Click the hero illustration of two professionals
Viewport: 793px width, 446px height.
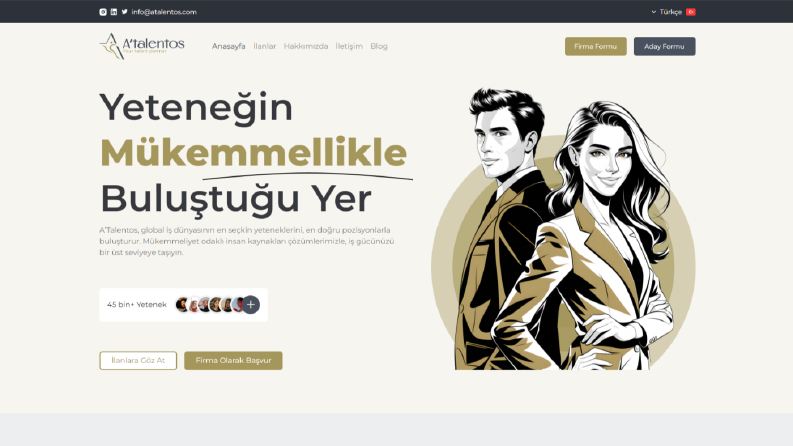(x=563, y=229)
